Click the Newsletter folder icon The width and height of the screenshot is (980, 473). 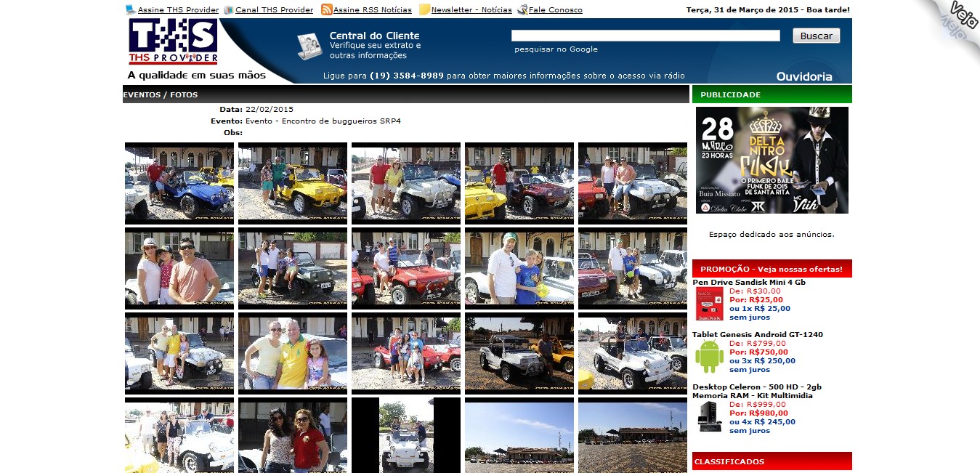(424, 10)
